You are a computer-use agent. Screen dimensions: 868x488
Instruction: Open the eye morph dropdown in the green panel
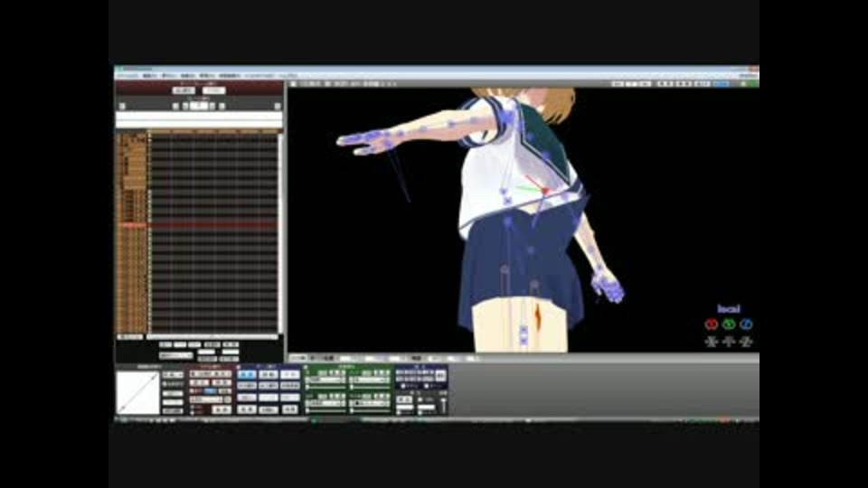coord(324,380)
